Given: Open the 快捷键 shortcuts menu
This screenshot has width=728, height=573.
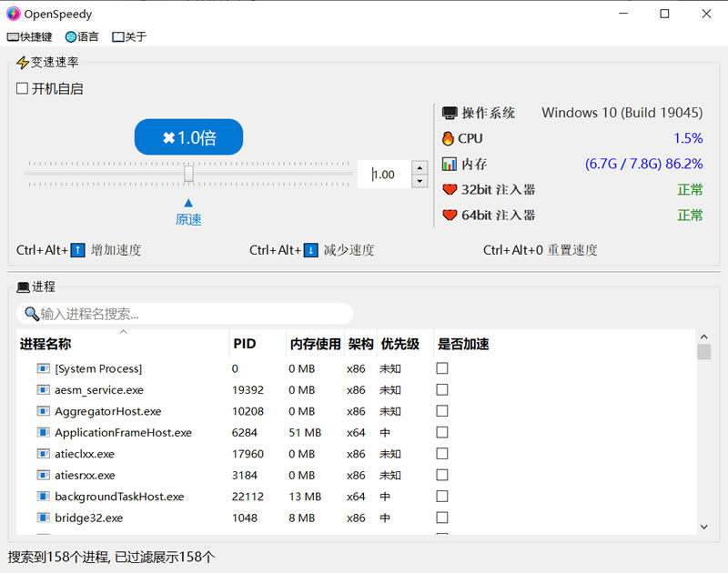Looking at the screenshot, I should tap(29, 36).
